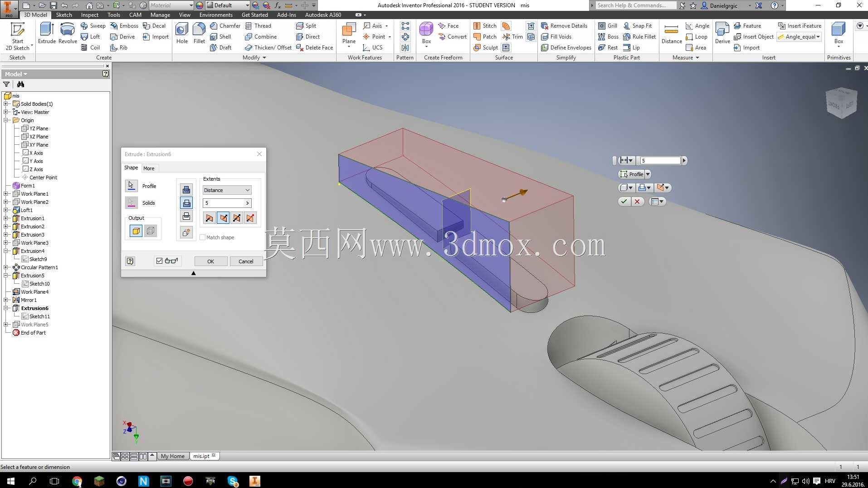Choose Direction 1 extrude direction
868x488 pixels.
(x=209, y=218)
